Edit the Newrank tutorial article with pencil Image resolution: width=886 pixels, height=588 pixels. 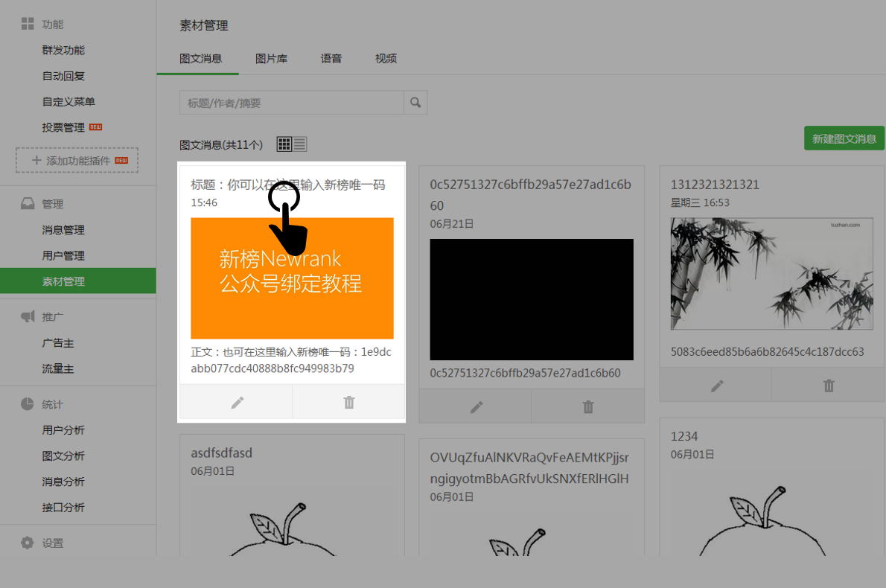coord(238,402)
